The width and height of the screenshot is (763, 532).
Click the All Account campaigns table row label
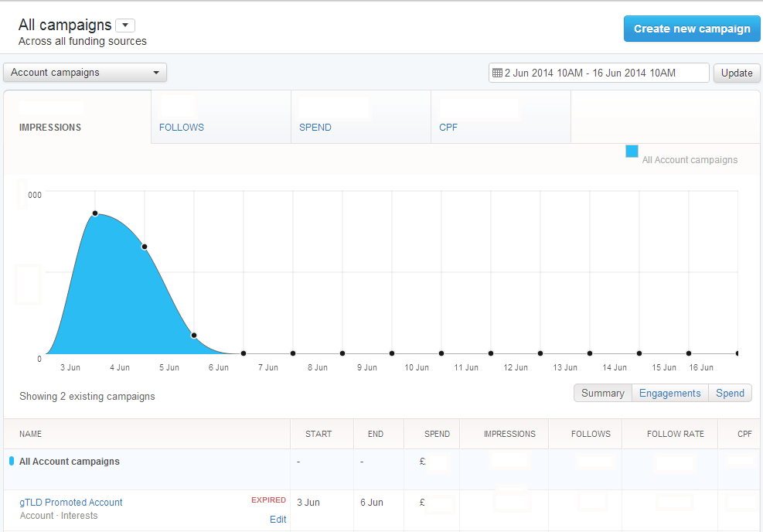(x=69, y=462)
